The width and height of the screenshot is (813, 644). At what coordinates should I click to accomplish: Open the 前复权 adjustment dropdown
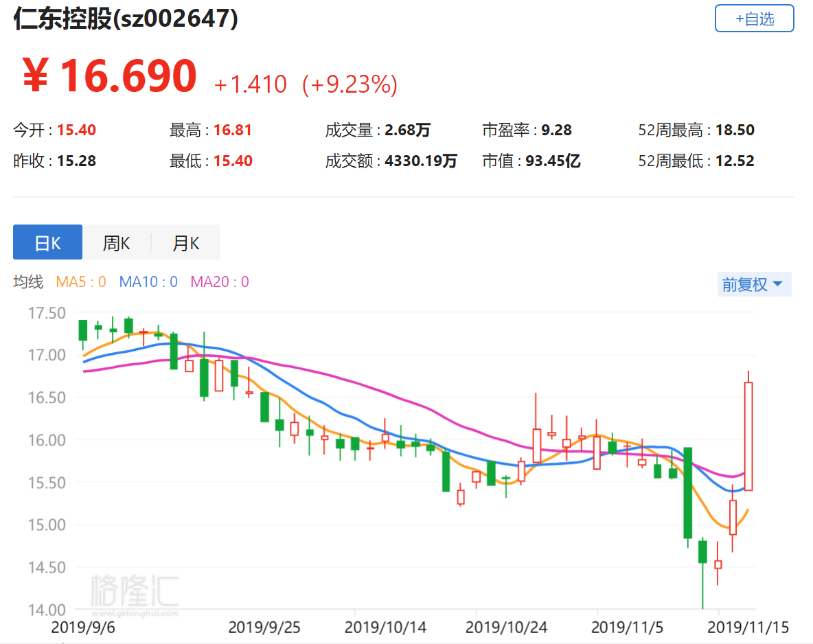(754, 284)
